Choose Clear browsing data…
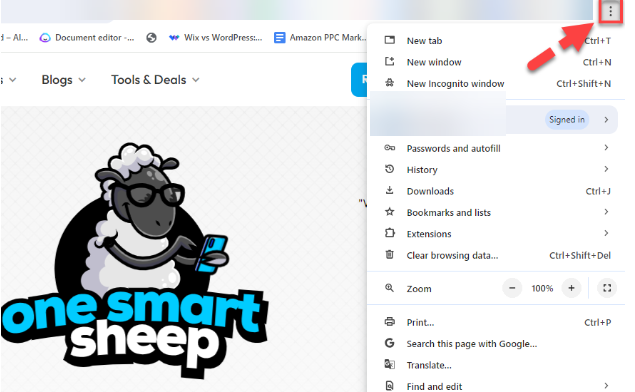Viewport: 635px width, 392px height. pyautogui.click(x=497, y=255)
